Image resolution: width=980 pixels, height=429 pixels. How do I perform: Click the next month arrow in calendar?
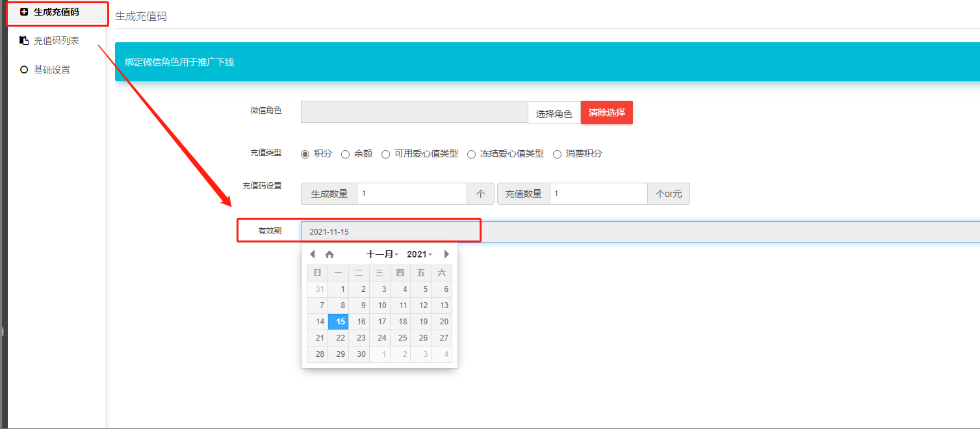click(446, 254)
